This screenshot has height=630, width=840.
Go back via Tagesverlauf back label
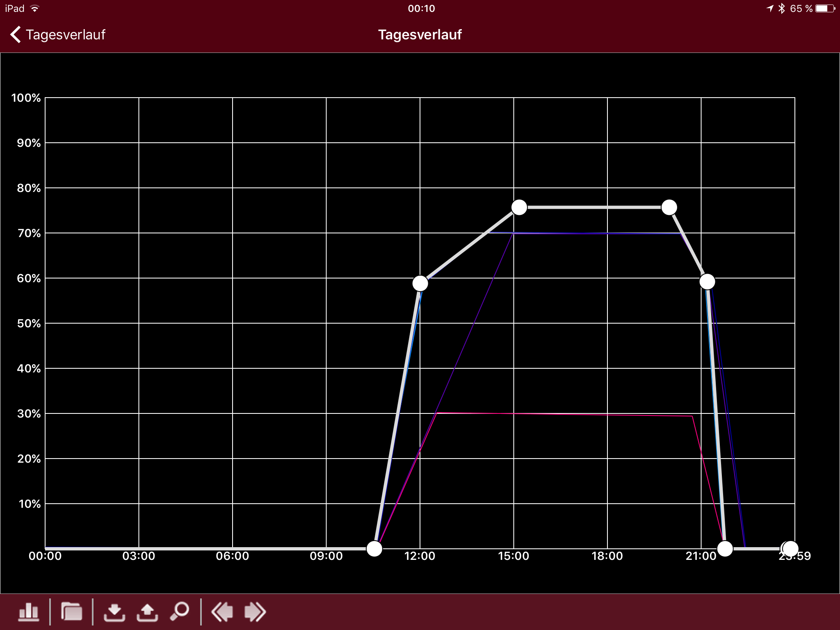tap(65, 34)
